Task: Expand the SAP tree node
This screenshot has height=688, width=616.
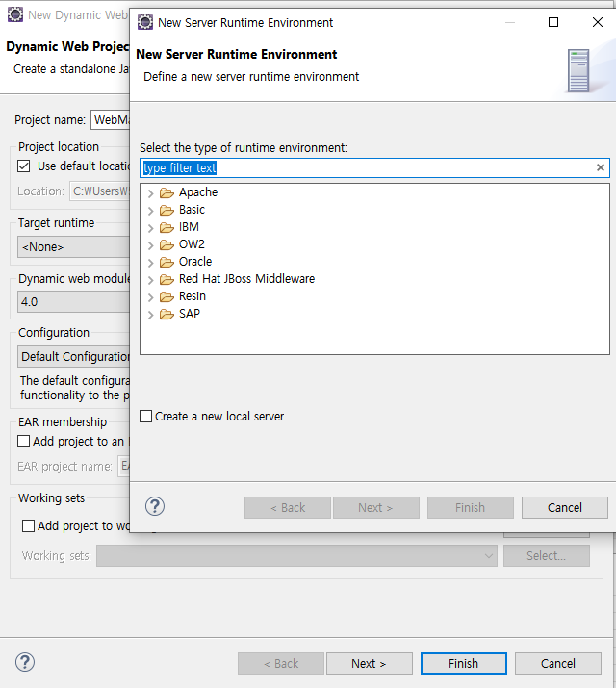Action: click(150, 314)
